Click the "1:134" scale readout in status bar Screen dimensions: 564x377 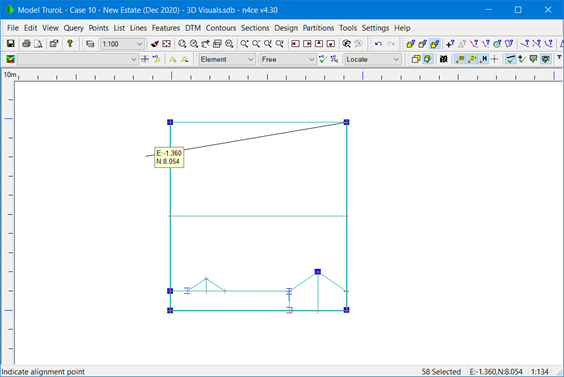point(540,372)
